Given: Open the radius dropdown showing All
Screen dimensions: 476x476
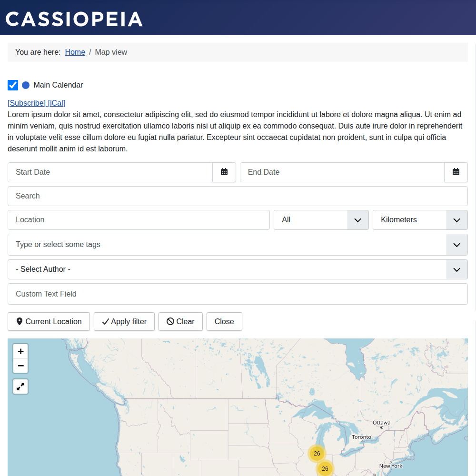Looking at the screenshot, I should 321,220.
